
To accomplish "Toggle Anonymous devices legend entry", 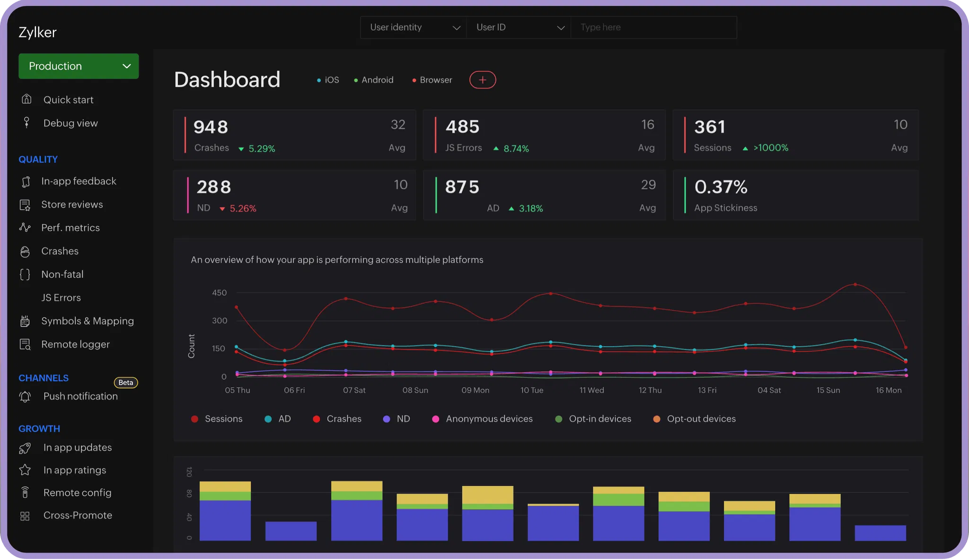I will 483,419.
